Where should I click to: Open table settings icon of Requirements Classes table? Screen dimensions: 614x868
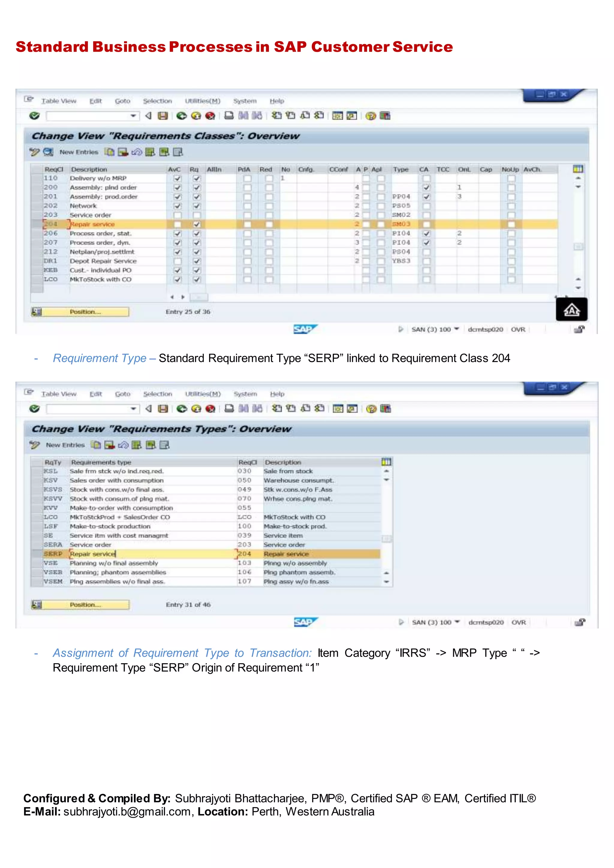click(x=578, y=169)
